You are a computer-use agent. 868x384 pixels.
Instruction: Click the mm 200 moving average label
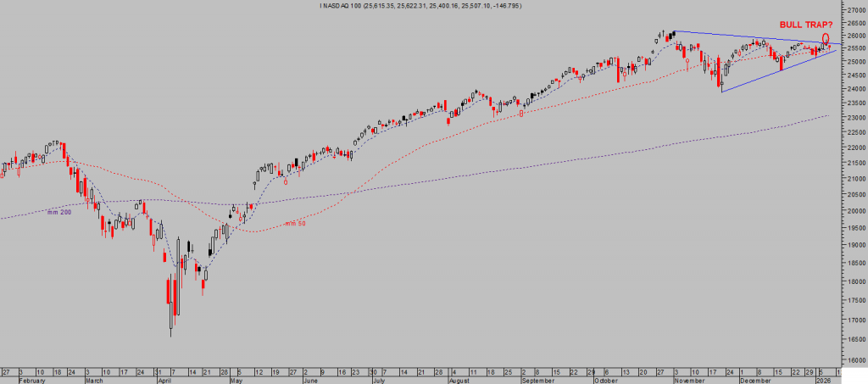click(59, 214)
